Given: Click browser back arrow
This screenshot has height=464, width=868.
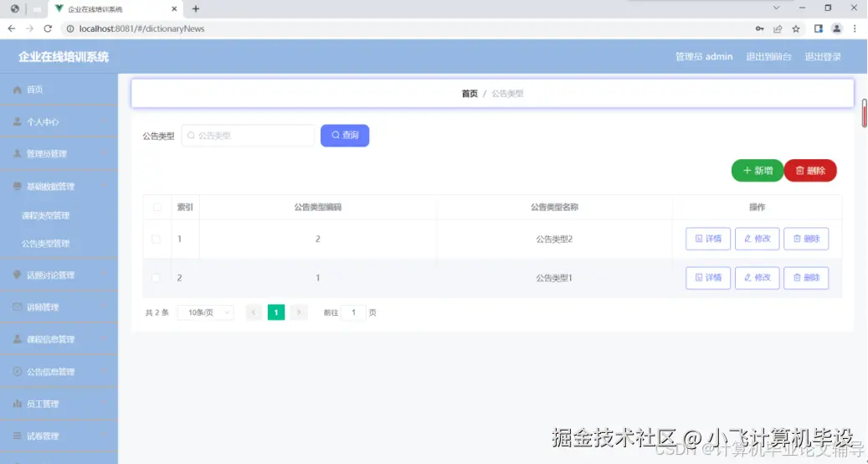Looking at the screenshot, I should tap(12, 28).
